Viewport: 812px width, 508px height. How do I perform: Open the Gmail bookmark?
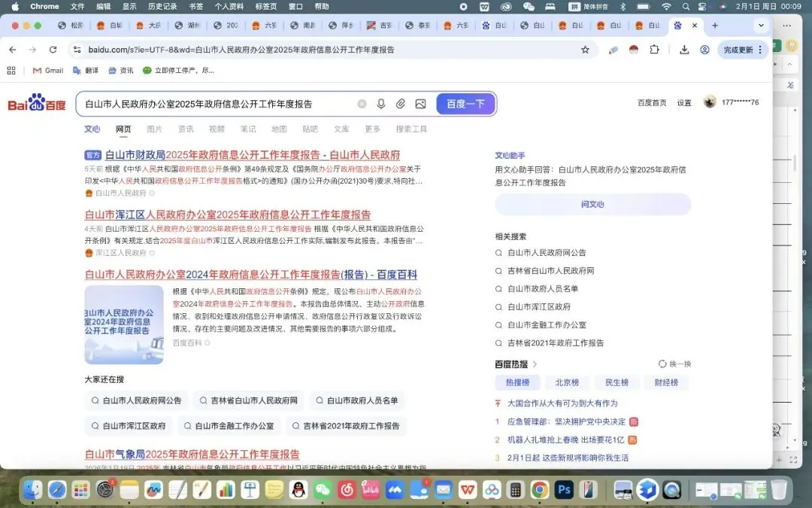click(47, 71)
